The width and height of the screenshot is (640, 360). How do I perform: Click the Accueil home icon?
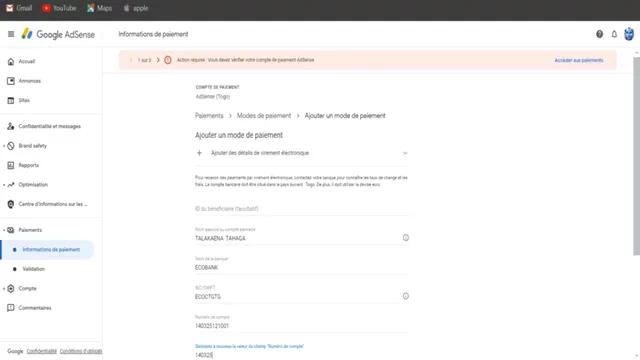[x=11, y=62]
